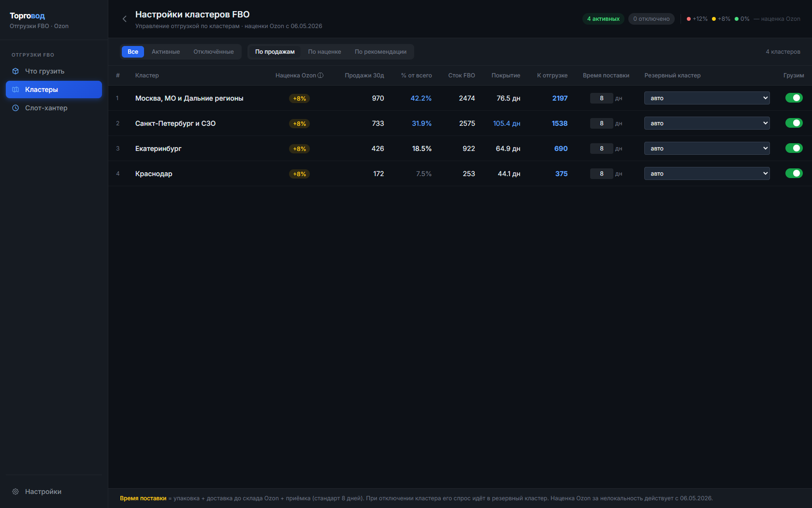This screenshot has width=812, height=508.
Task: Click the 'Кластер' column header
Action: pyautogui.click(x=147, y=75)
